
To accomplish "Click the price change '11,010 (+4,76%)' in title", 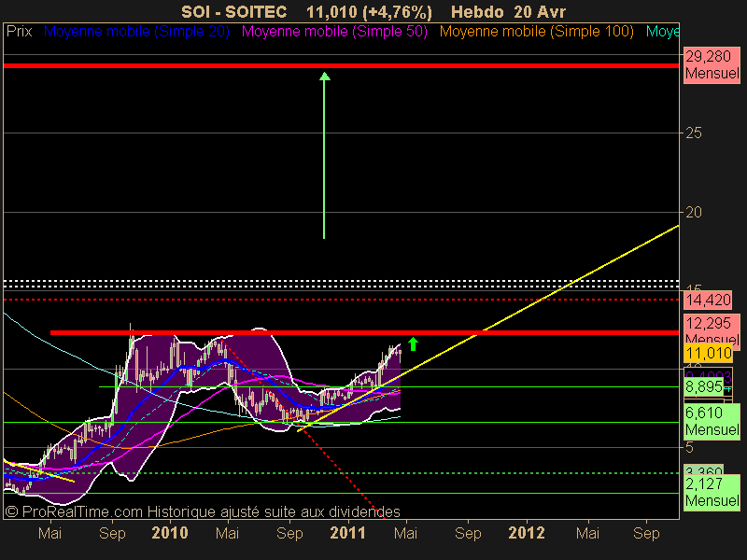I will 369,12.
